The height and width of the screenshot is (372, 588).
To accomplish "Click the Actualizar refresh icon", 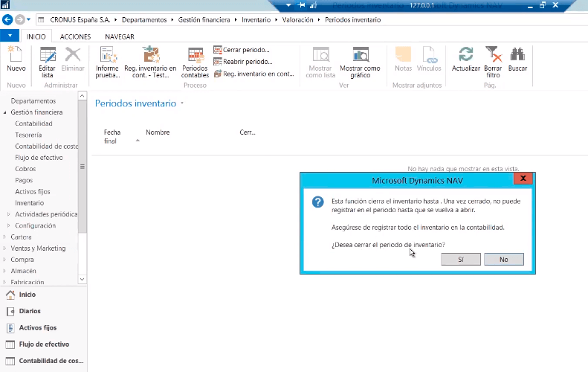I will tap(466, 55).
